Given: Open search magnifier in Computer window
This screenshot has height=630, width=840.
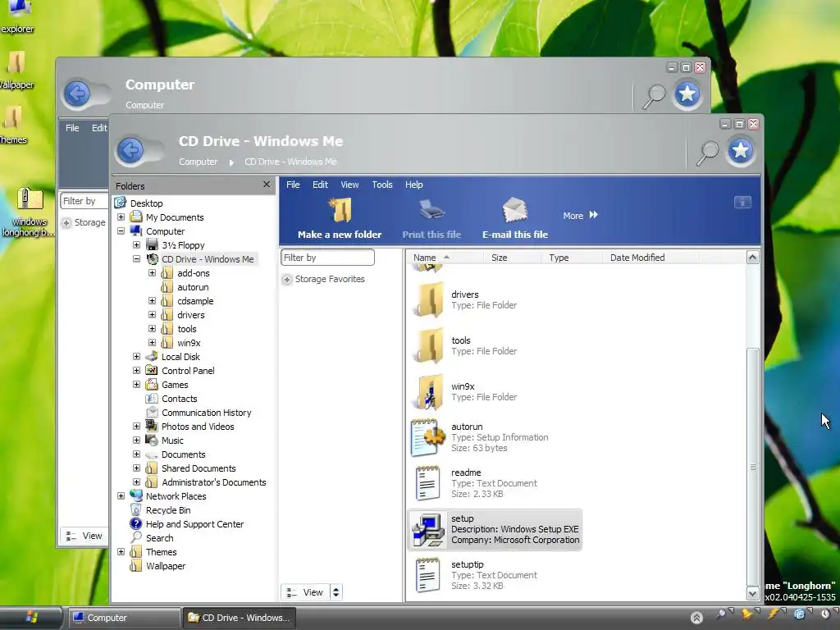Looking at the screenshot, I should (654, 97).
